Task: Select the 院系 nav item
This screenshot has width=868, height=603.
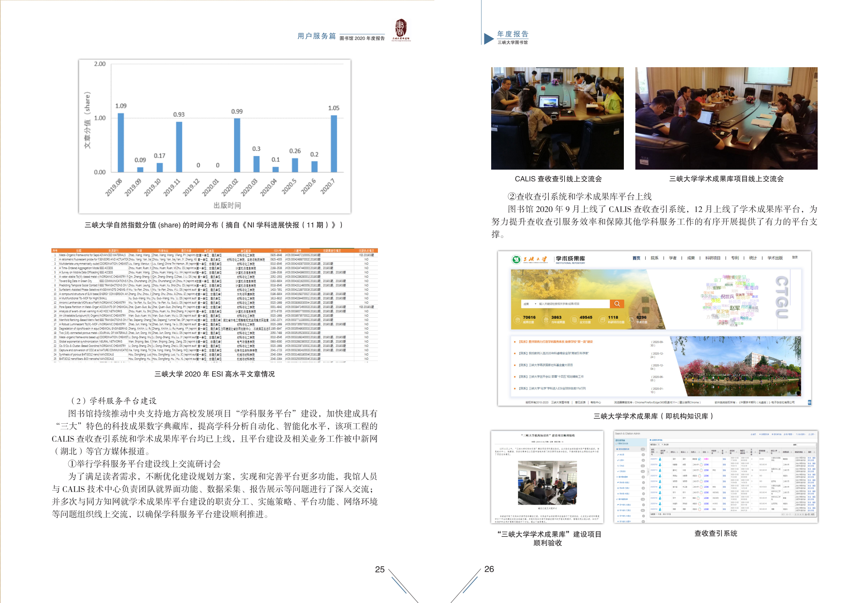Action: (654, 258)
